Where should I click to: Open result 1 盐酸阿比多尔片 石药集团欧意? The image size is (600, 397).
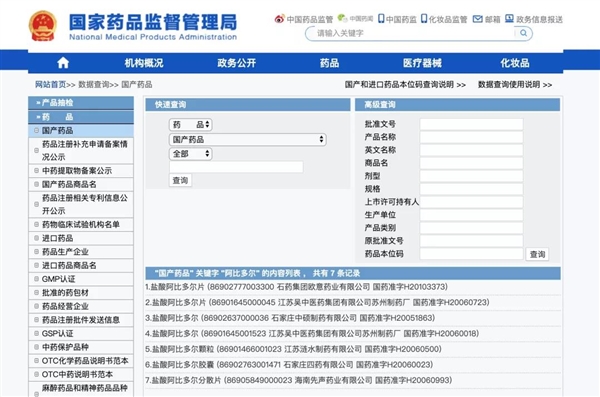[x=296, y=287]
